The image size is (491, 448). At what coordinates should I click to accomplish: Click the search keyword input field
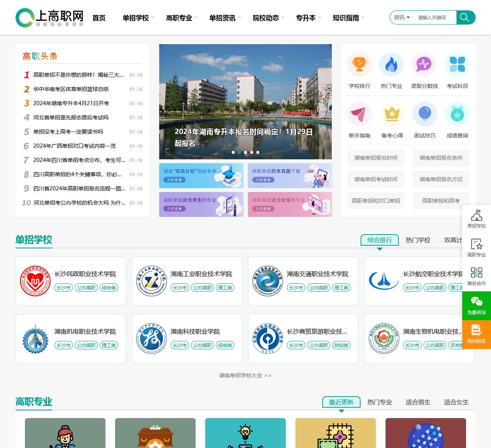coord(435,17)
